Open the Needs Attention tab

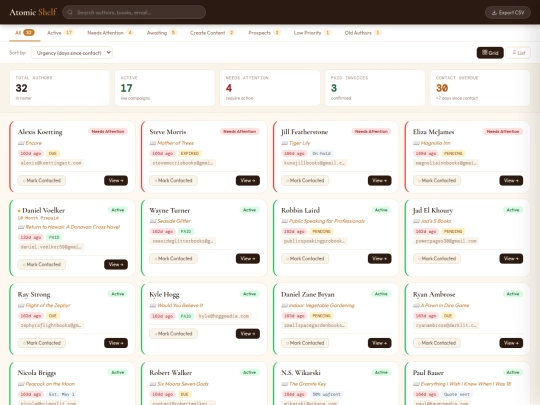(x=110, y=33)
